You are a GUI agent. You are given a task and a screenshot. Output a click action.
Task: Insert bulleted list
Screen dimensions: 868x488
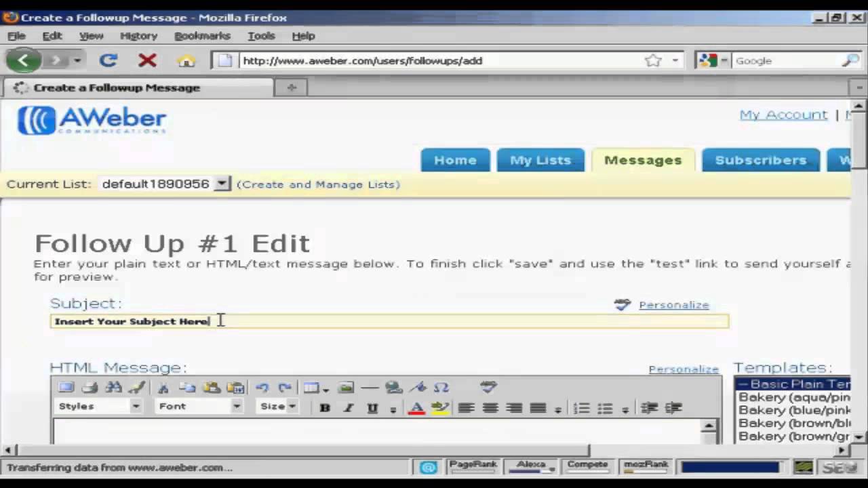pyautogui.click(x=605, y=407)
